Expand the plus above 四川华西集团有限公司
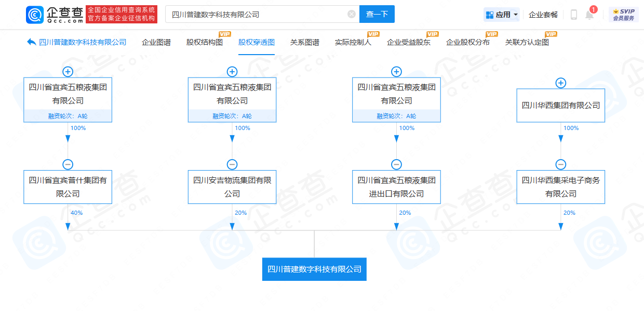Image resolution: width=644 pixels, height=311 pixels. [561, 83]
